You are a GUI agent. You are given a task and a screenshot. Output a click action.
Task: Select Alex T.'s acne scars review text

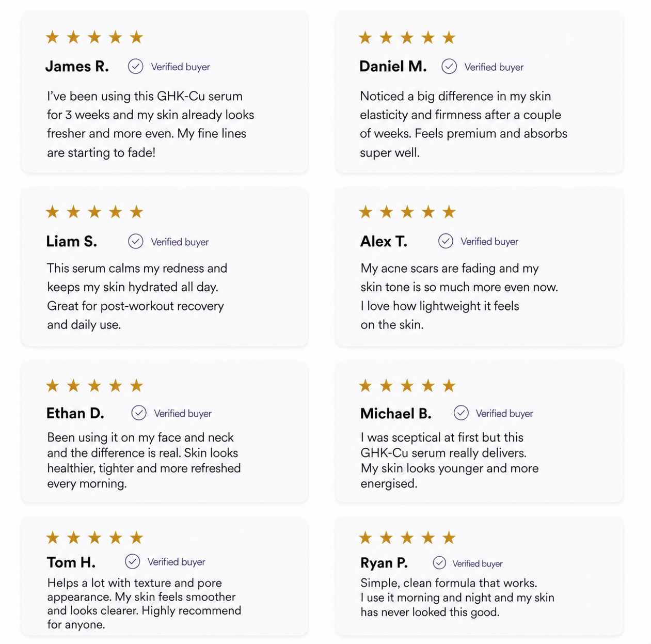(x=459, y=296)
